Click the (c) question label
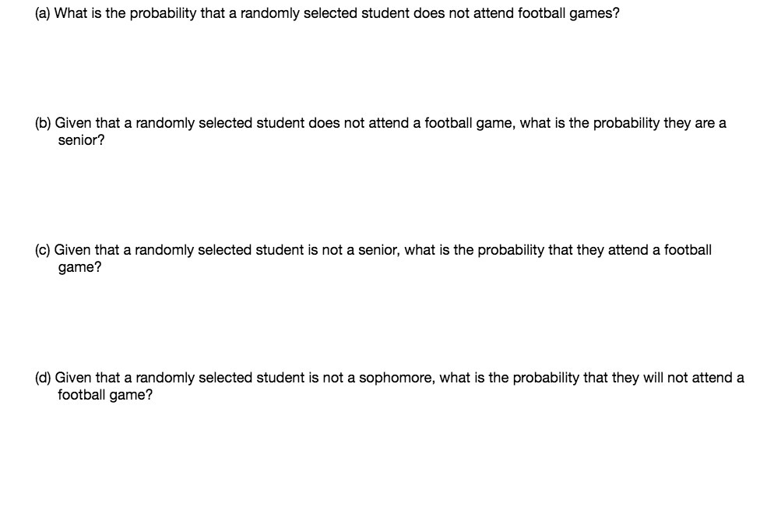 (42, 250)
